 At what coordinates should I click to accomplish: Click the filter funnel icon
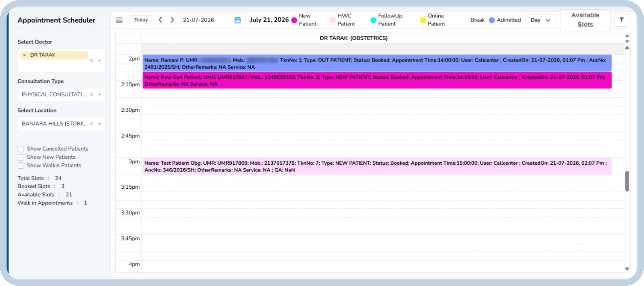point(622,20)
